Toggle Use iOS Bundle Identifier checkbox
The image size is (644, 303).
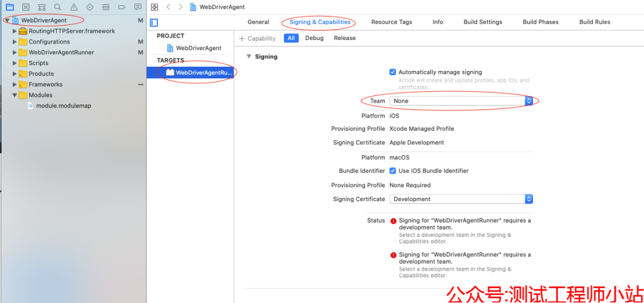click(x=392, y=171)
